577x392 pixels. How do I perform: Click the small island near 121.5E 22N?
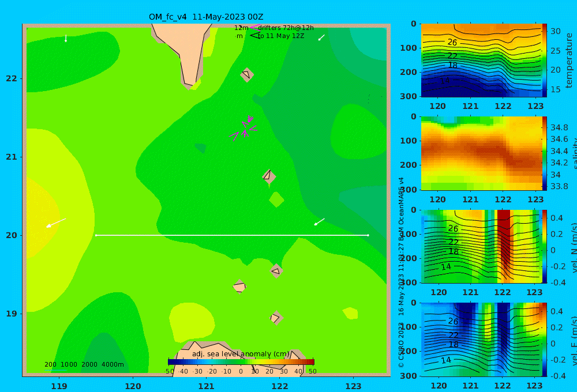[x=246, y=75]
